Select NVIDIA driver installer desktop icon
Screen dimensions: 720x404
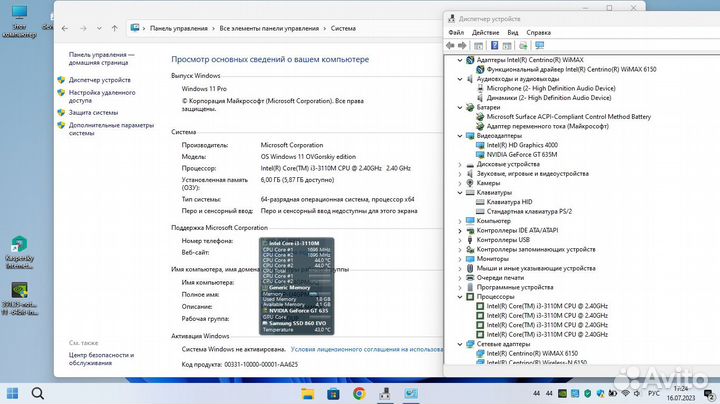click(x=19, y=298)
